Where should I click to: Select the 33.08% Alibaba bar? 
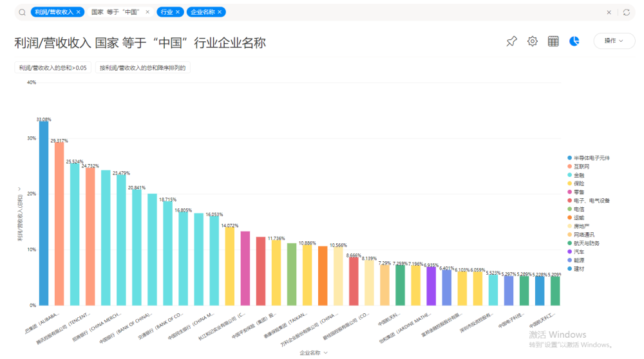[x=44, y=214]
